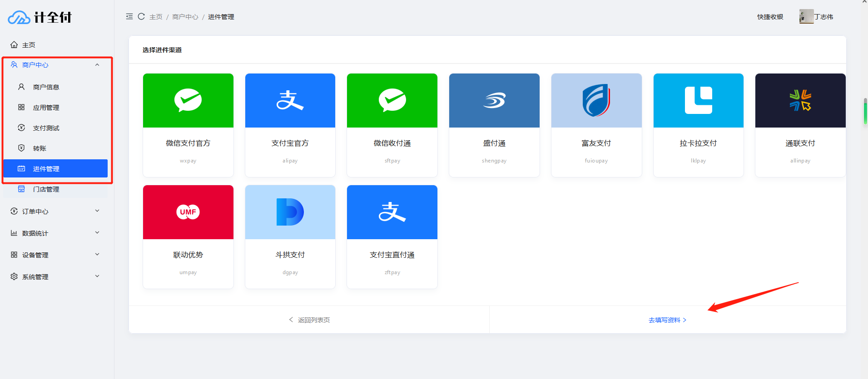This screenshot has height=379, width=868.
Task: Click the 进件管理 menu icon
Action: 21,168
